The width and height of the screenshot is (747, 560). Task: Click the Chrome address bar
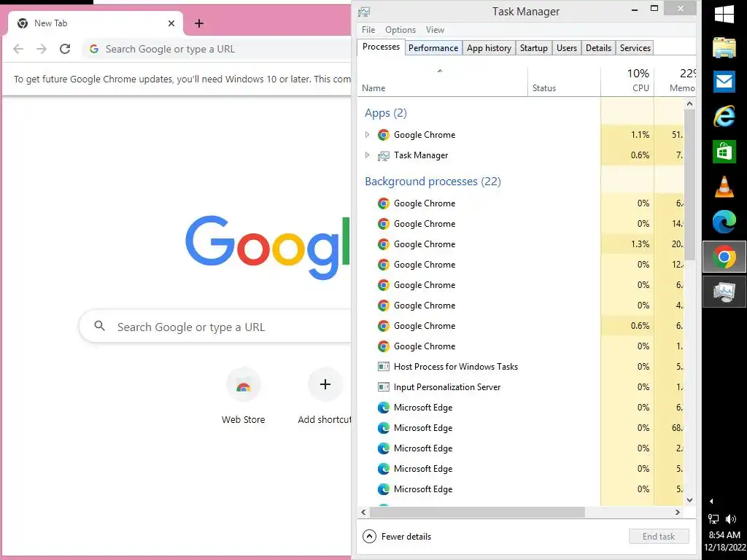(x=217, y=49)
